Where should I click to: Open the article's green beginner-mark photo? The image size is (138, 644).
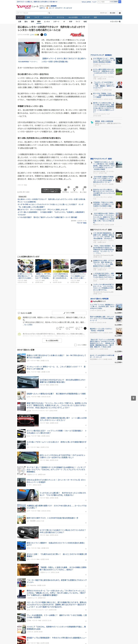coord(29,49)
